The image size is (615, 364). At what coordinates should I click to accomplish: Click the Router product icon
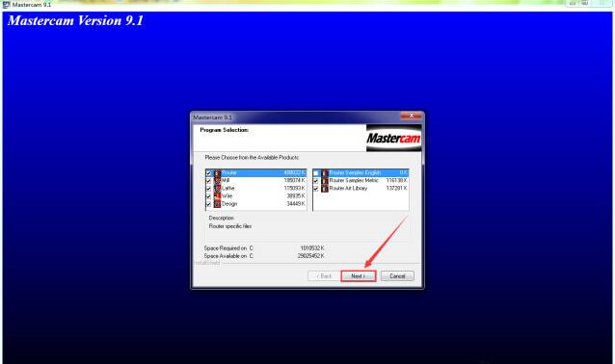[x=217, y=172]
